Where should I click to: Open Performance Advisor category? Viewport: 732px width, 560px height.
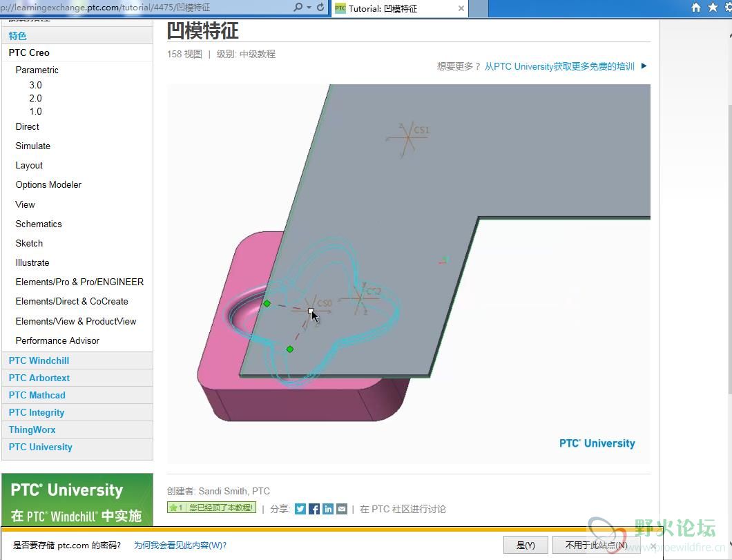pyautogui.click(x=57, y=340)
